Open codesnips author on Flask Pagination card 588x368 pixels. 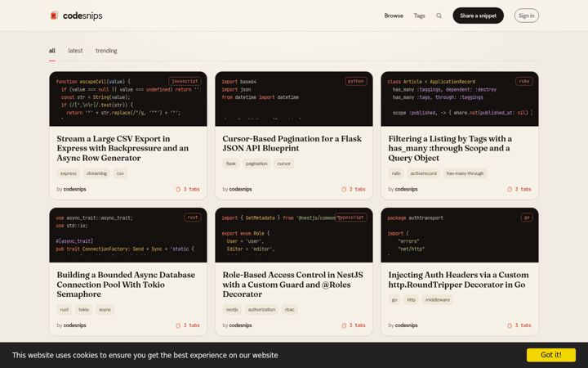click(x=240, y=189)
